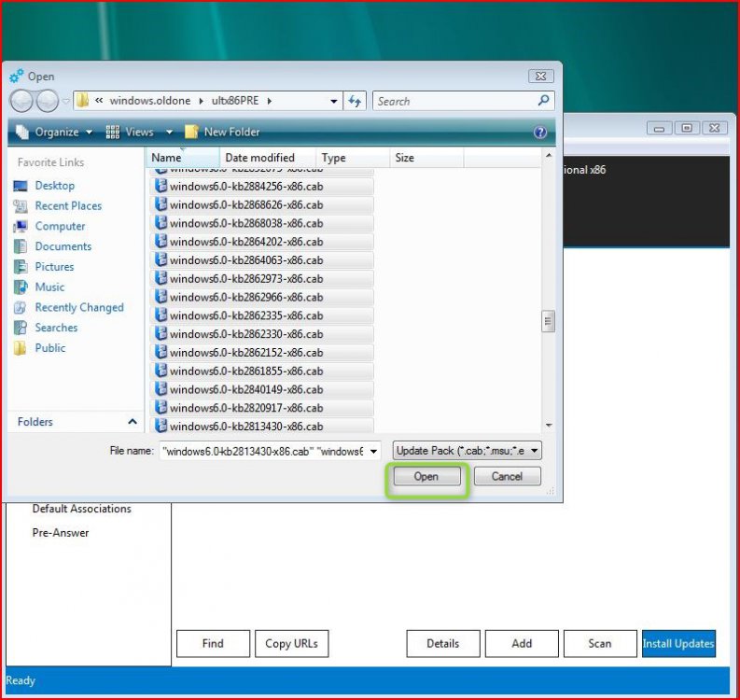Select file windows6.0-kb2868626-x86.cab
Viewport: 740px width, 700px height.
(262, 204)
